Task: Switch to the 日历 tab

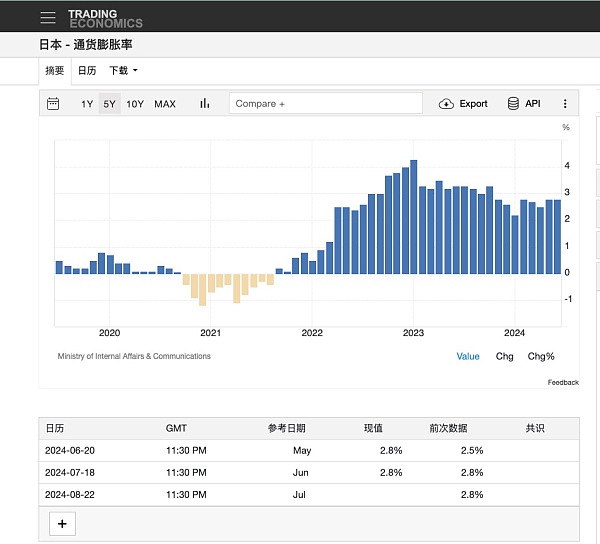Action: click(x=87, y=71)
